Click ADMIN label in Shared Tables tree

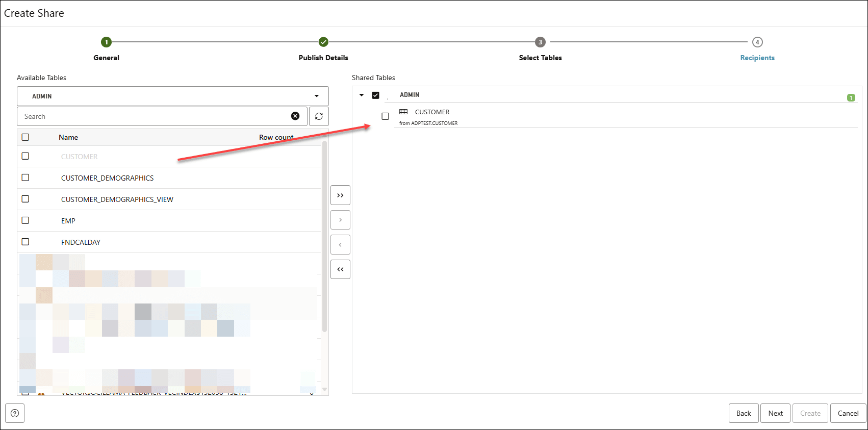click(x=410, y=95)
